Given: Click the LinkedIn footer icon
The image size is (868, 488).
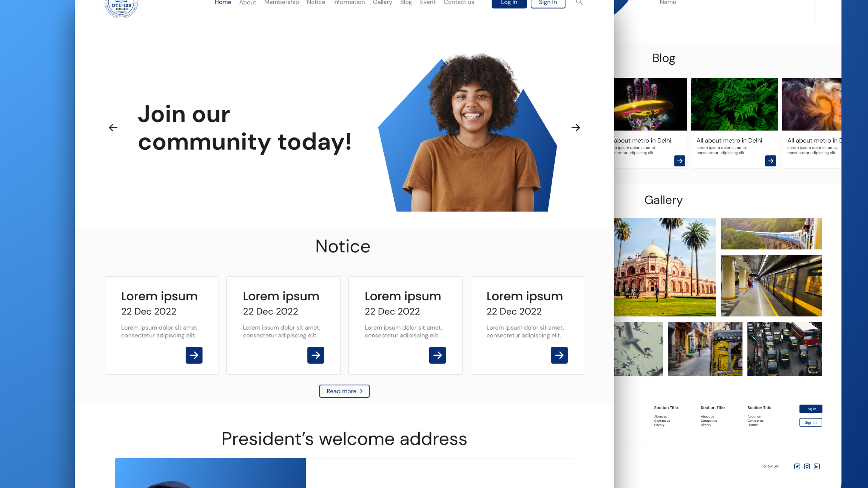Looking at the screenshot, I should pyautogui.click(x=816, y=466).
